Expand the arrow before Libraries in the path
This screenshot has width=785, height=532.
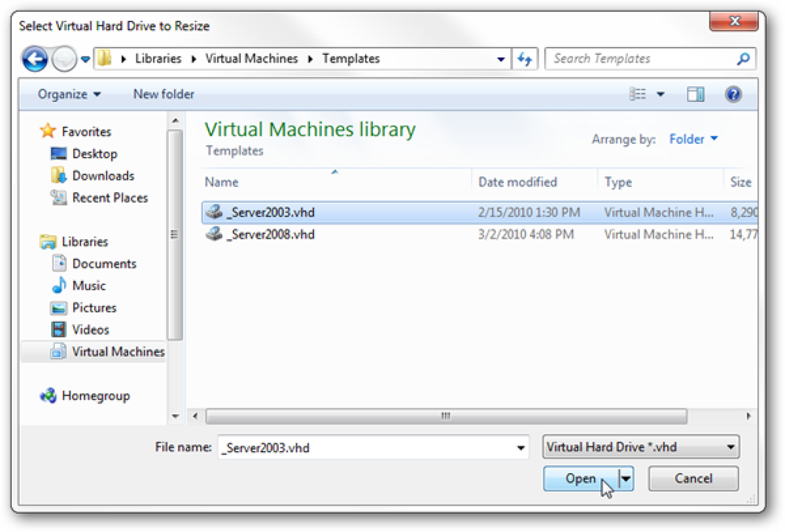point(124,59)
